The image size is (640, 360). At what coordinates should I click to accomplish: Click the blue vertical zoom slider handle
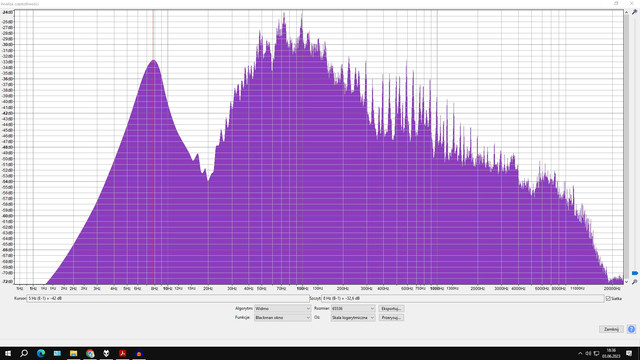[x=635, y=273]
